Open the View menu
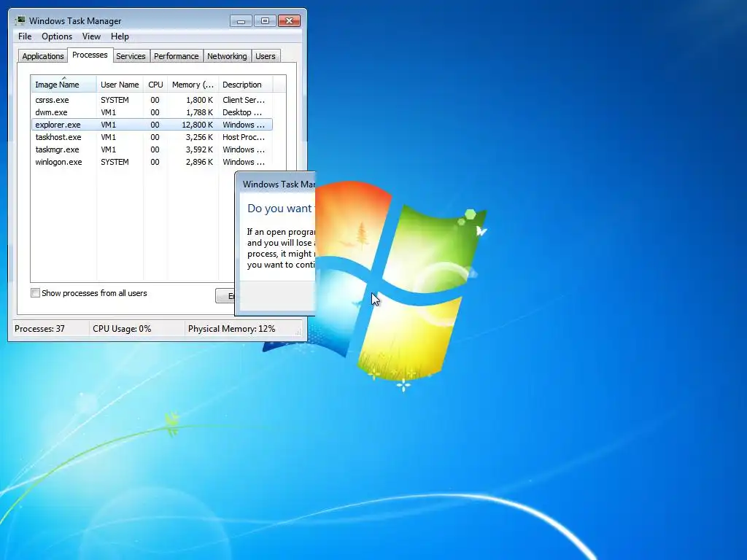 (91, 36)
